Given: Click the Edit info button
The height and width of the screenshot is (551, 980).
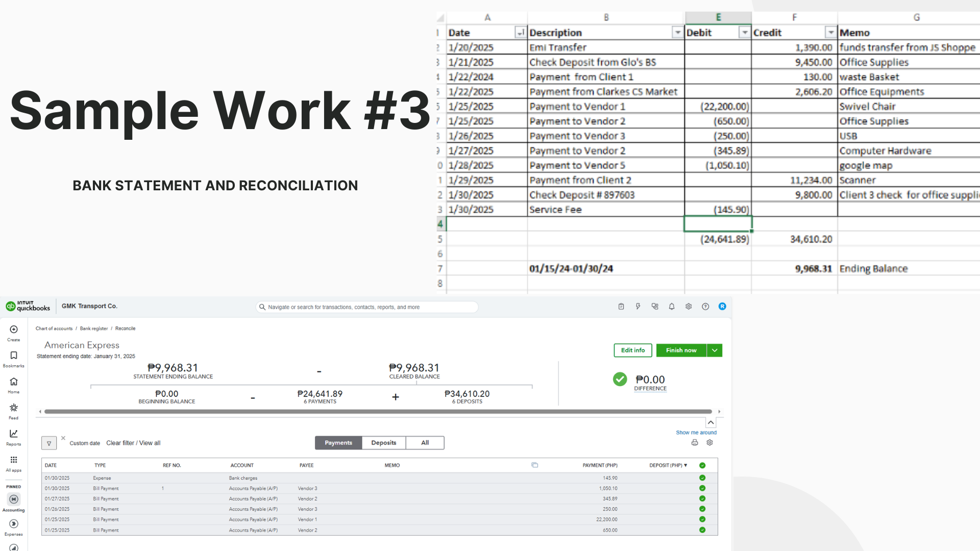Looking at the screenshot, I should pyautogui.click(x=633, y=350).
